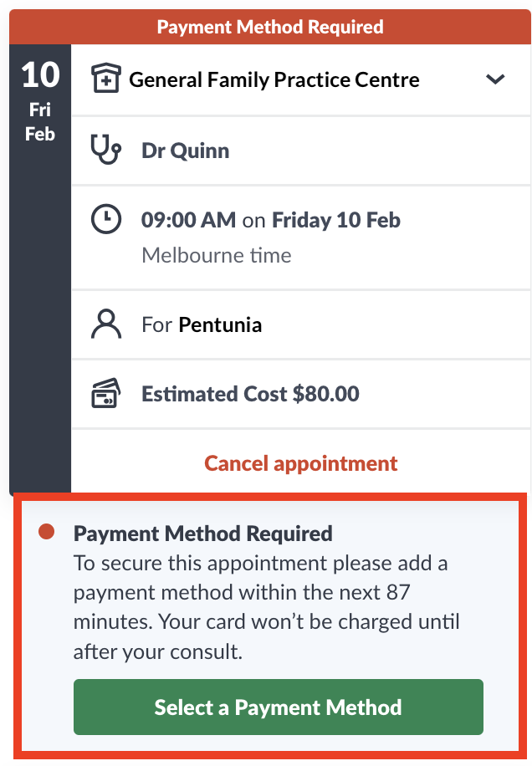The height and width of the screenshot is (766, 532).
Task: Click the credit card icon by Estimated Cost
Action: [106, 393]
